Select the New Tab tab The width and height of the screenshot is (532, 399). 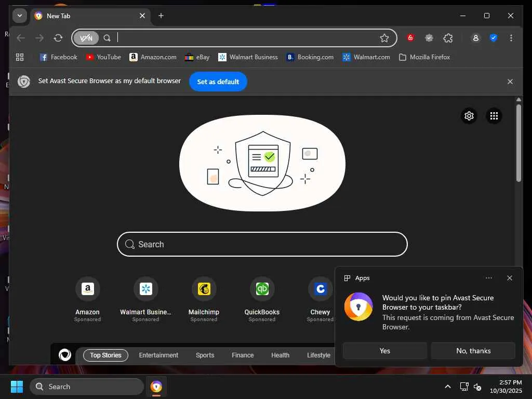coord(90,16)
